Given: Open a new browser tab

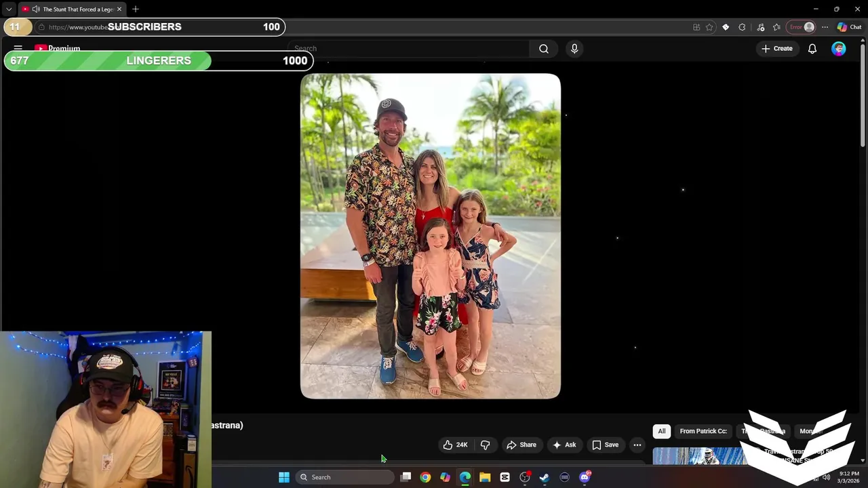Looking at the screenshot, I should pos(136,9).
